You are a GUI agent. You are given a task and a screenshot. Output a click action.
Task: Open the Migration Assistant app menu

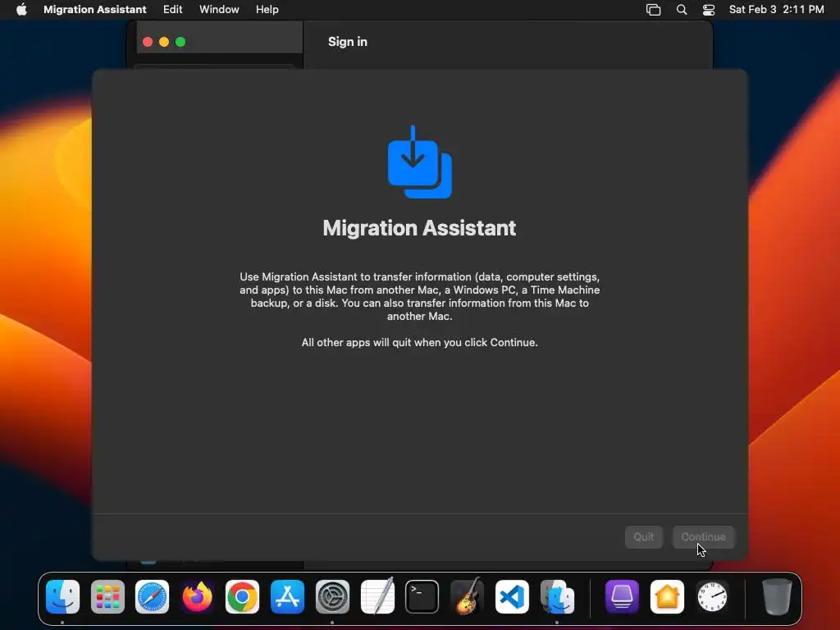(95, 10)
